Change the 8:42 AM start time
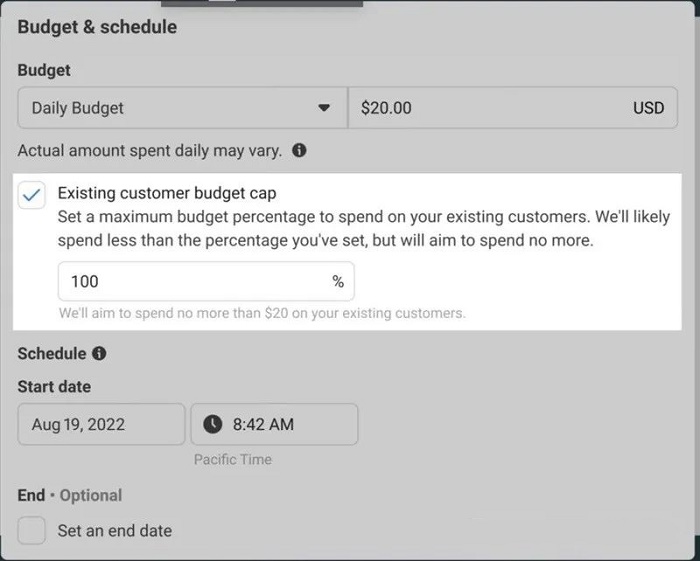This screenshot has height=561, width=700. (x=274, y=424)
